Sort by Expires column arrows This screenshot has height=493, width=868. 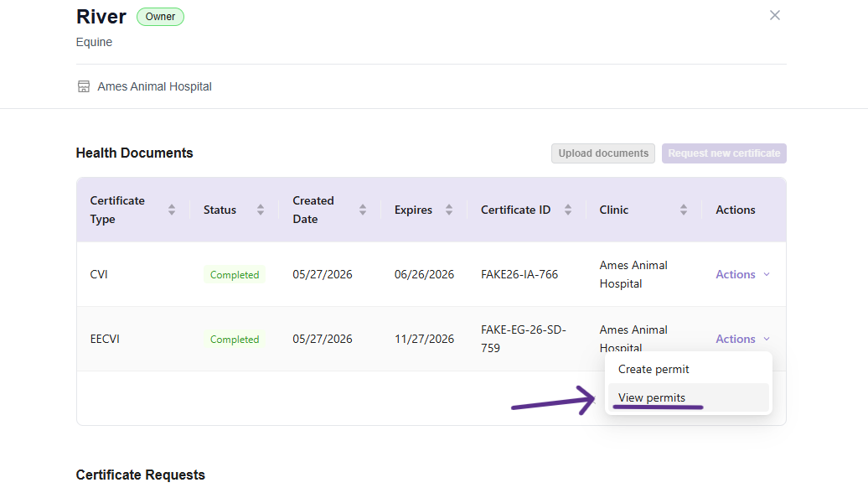click(449, 210)
